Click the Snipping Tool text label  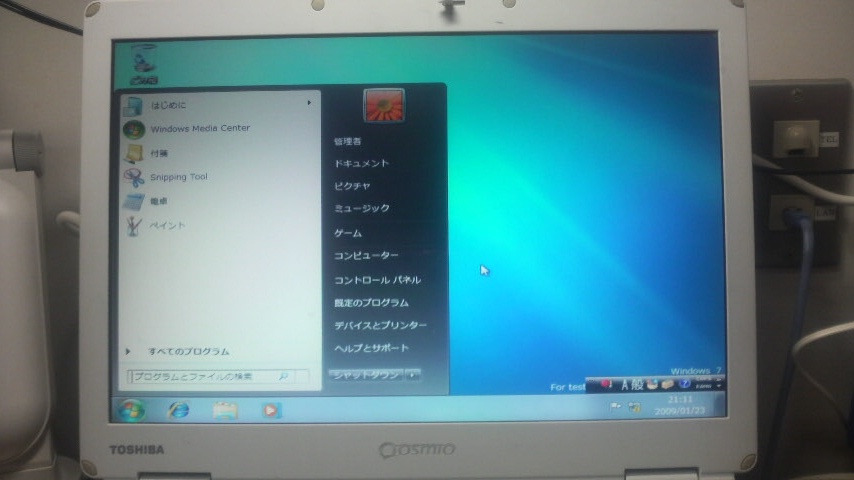click(x=179, y=177)
